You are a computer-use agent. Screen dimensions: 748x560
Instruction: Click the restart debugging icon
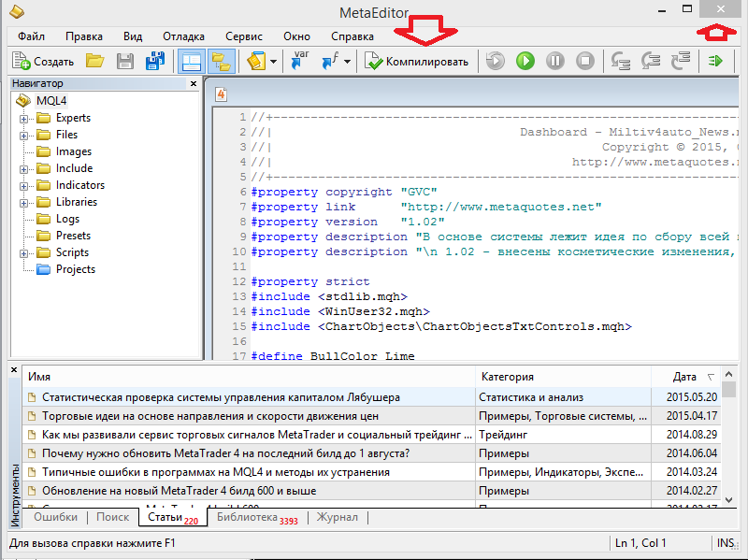(x=496, y=61)
